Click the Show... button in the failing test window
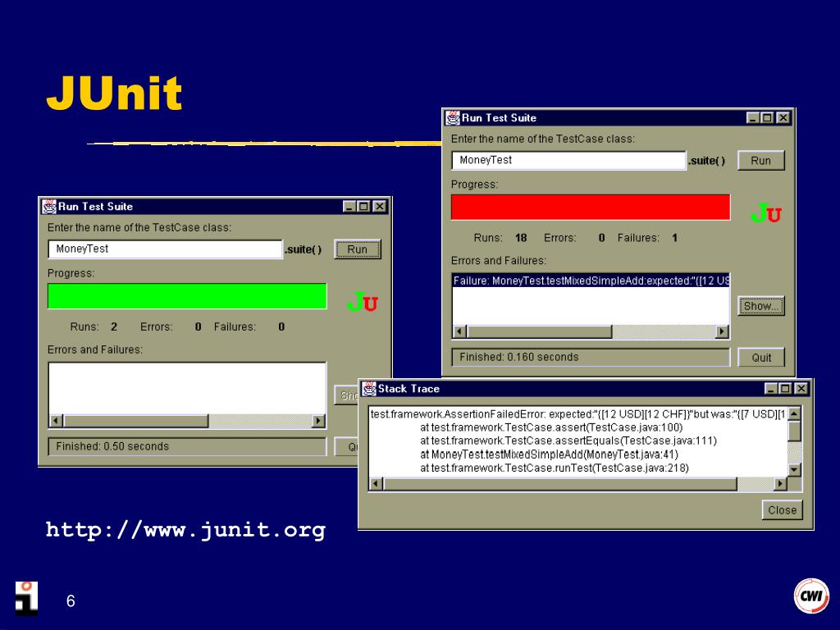The image size is (840, 630). click(760, 306)
